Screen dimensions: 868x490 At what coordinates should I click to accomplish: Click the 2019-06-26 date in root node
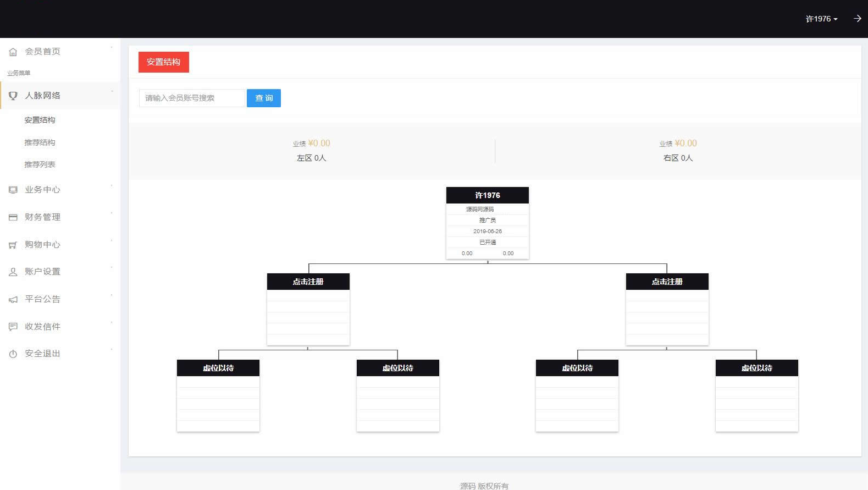click(488, 232)
